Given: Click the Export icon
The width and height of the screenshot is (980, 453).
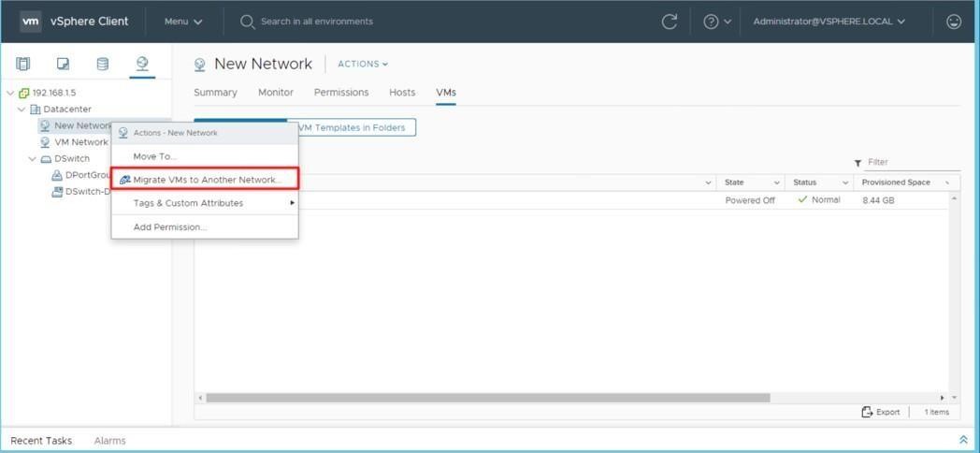Looking at the screenshot, I should coord(867,412).
